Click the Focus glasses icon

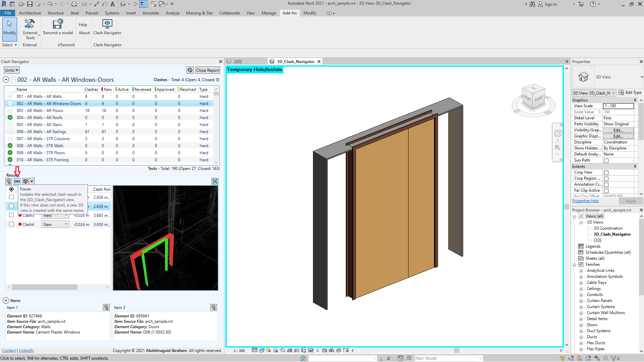[x=17, y=181]
